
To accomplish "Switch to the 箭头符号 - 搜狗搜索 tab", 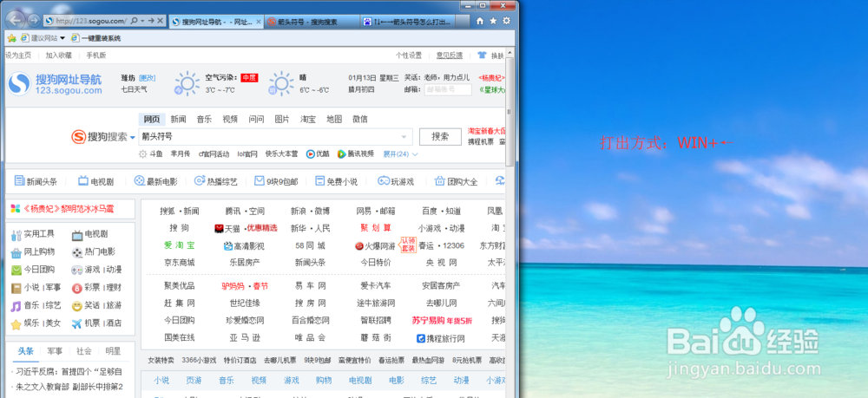I will [312, 22].
